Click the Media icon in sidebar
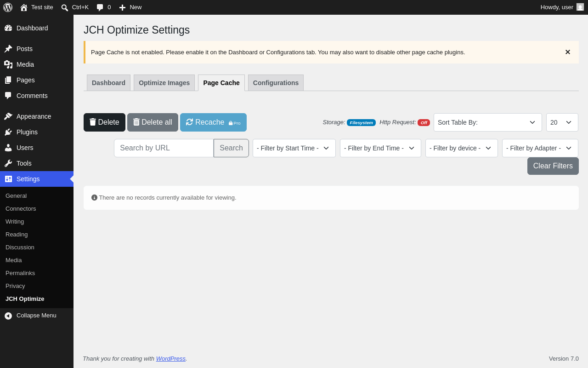588x368 pixels. [x=8, y=64]
